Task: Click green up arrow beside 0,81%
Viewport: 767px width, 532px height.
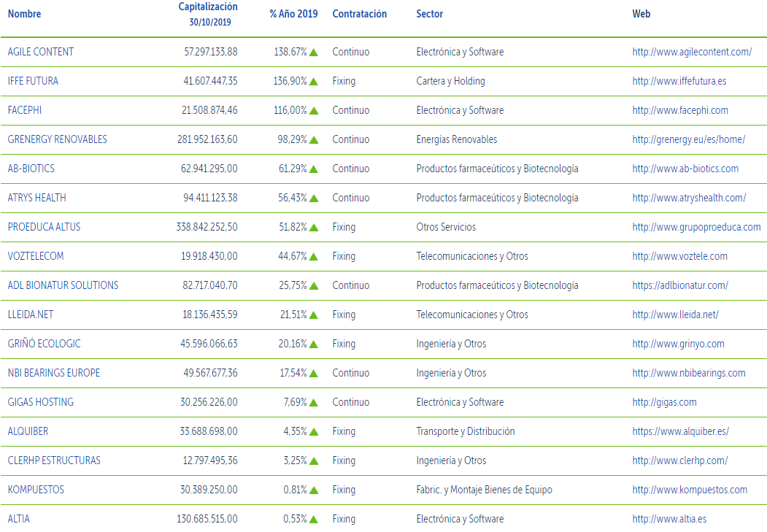Action: click(x=314, y=490)
